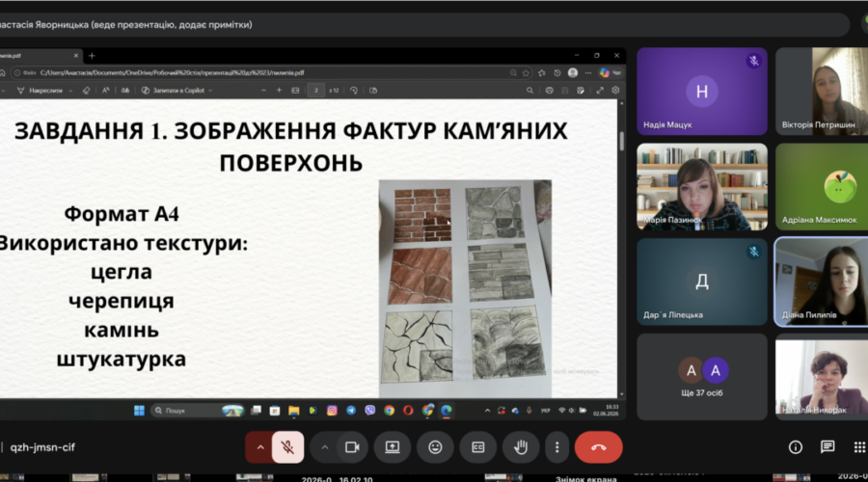
Task: Click the page number field showing 2
Action: (316, 91)
